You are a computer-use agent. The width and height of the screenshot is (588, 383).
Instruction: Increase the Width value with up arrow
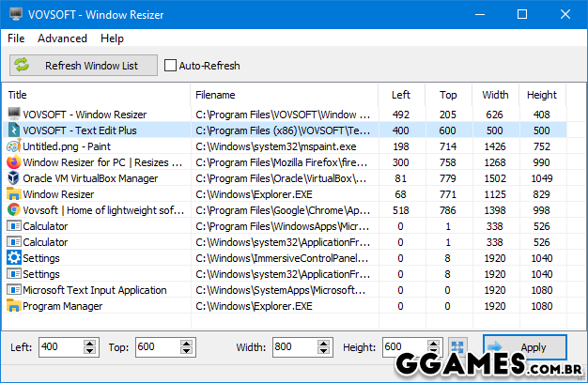click(x=324, y=344)
